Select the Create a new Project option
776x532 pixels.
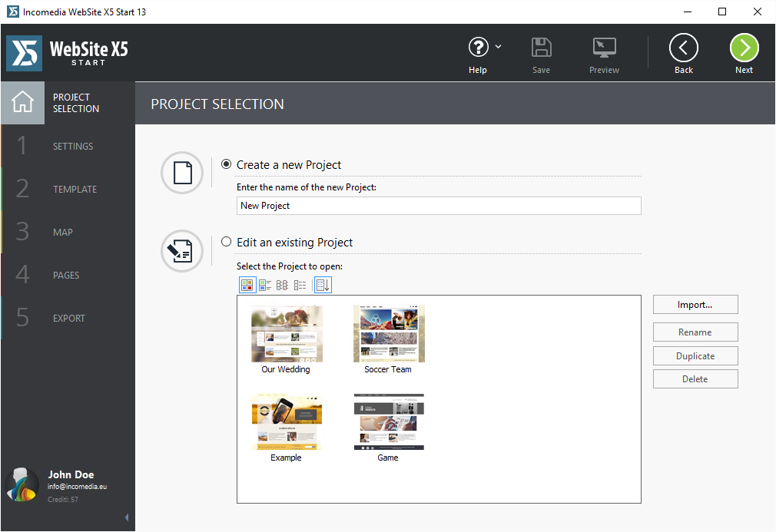click(x=226, y=164)
